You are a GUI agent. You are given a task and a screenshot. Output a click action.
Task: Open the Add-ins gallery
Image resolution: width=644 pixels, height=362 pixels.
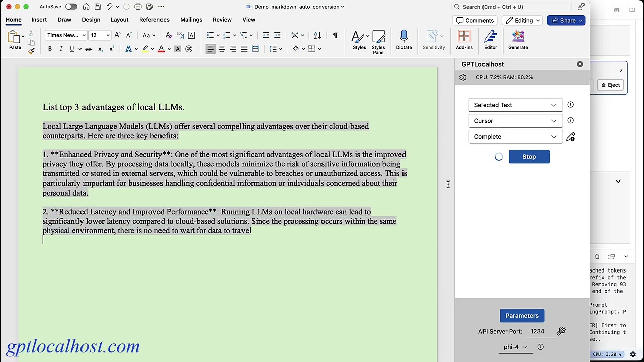point(464,40)
